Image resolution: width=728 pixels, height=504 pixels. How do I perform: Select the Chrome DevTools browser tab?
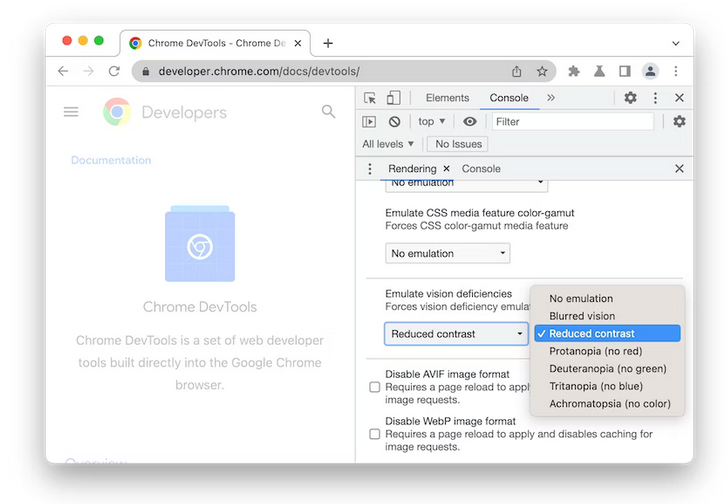click(216, 43)
